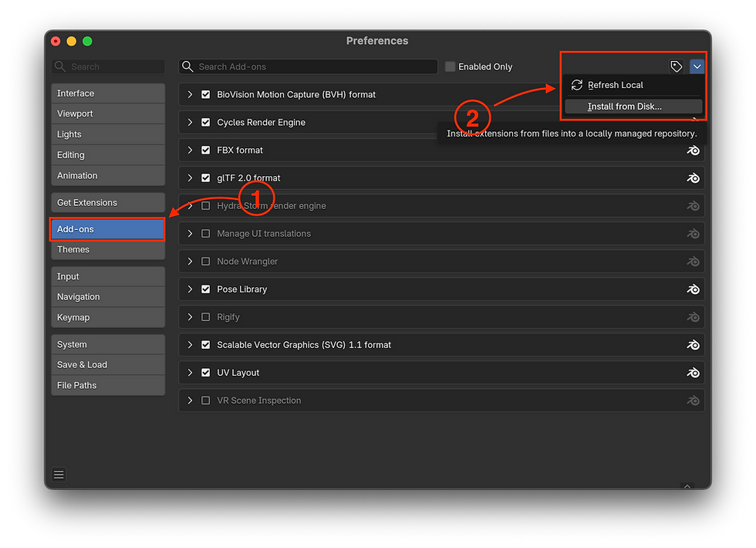Toggle the Enabled Only checkbox
Screen dimensions: 756x548
[450, 66]
